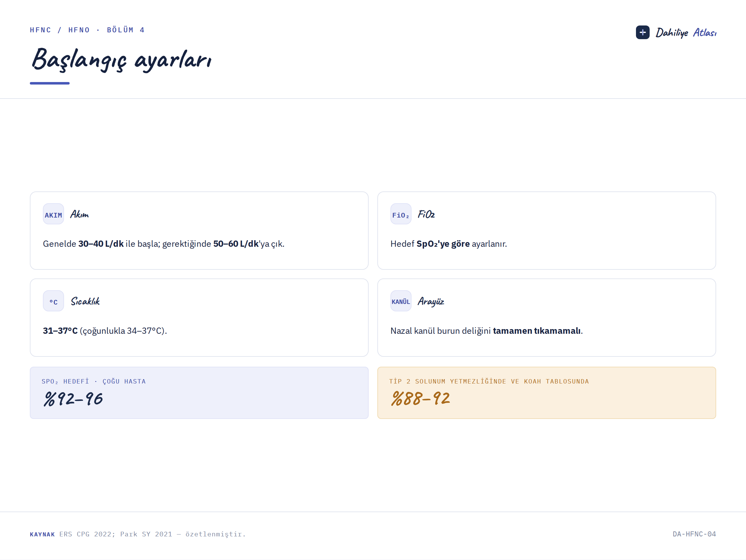Click the breadcrumb HFNC / HFNO · BÖLÜM 4
This screenshot has height=560, width=746.
coord(87,30)
